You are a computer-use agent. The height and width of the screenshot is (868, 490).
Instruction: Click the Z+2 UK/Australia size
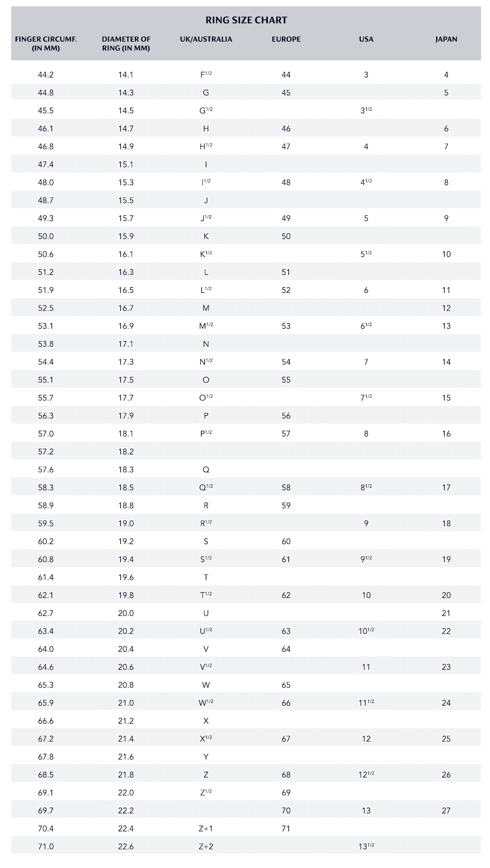(x=206, y=846)
